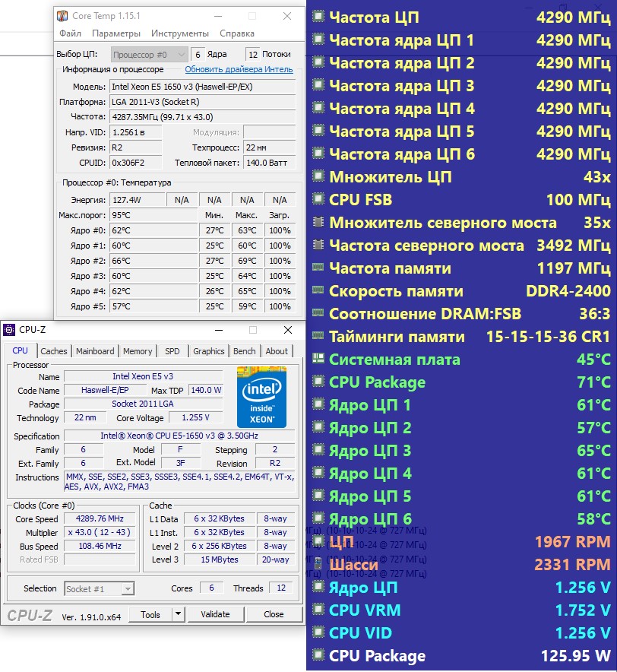The height and width of the screenshot is (672, 617).
Task: Switch to the Mainboard tab in CPU-Z
Action: pyautogui.click(x=95, y=351)
